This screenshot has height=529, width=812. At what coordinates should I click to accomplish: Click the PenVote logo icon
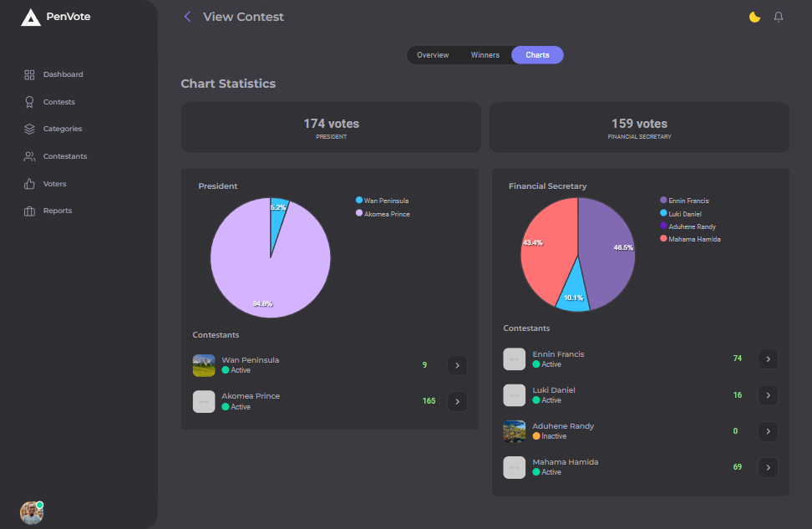(31, 17)
